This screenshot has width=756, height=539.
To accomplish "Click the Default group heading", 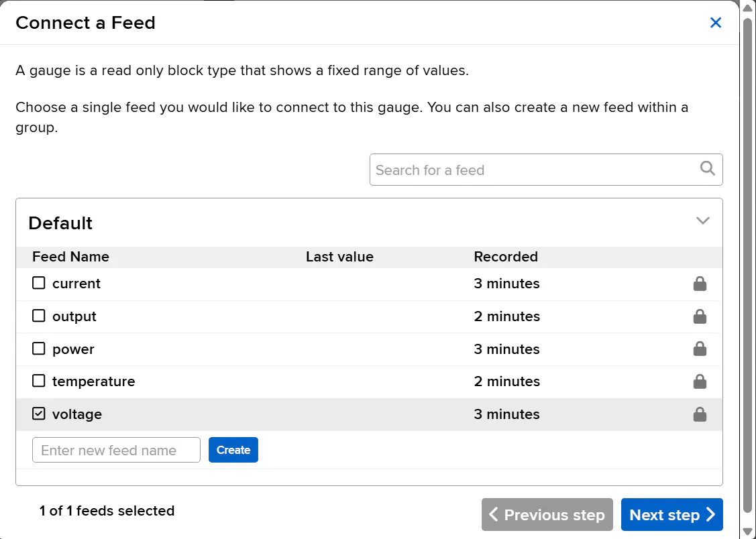I will pyautogui.click(x=60, y=223).
